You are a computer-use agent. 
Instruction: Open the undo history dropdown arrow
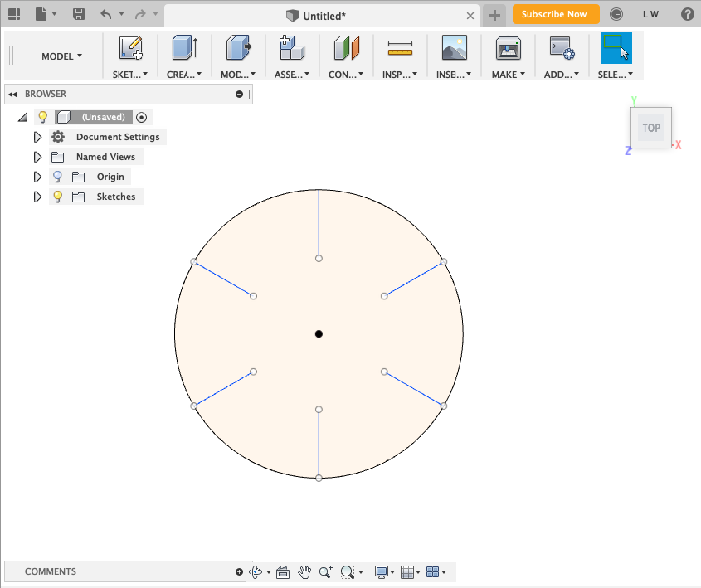(x=121, y=13)
